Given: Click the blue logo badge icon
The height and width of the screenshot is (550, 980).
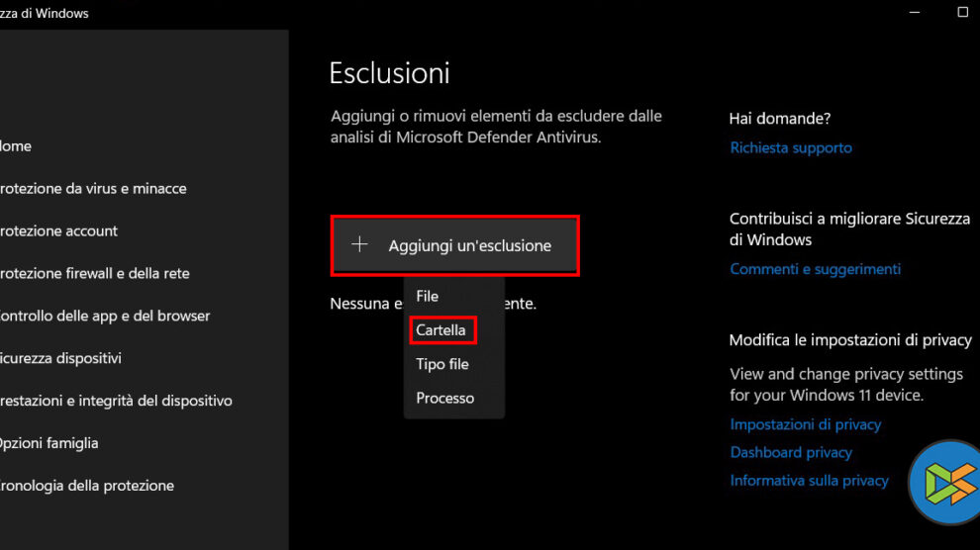Looking at the screenshot, I should click(x=943, y=483).
